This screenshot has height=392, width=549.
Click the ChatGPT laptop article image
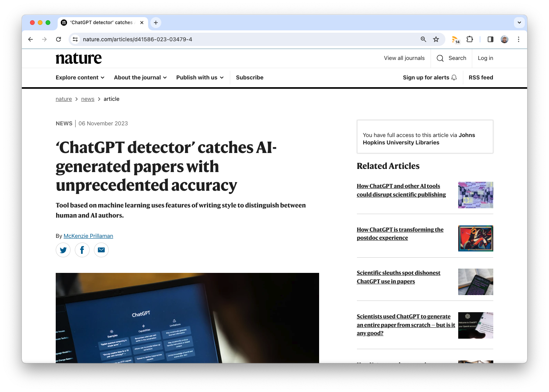tap(187, 318)
